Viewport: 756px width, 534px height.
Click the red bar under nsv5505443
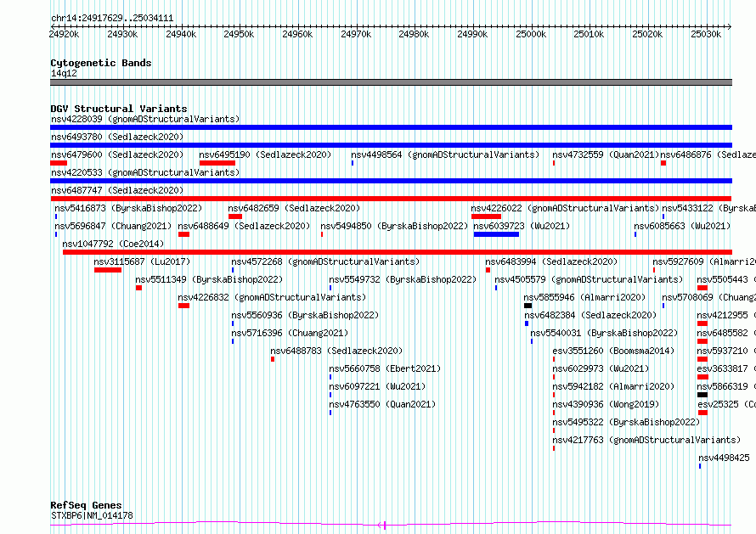pyautogui.click(x=702, y=288)
